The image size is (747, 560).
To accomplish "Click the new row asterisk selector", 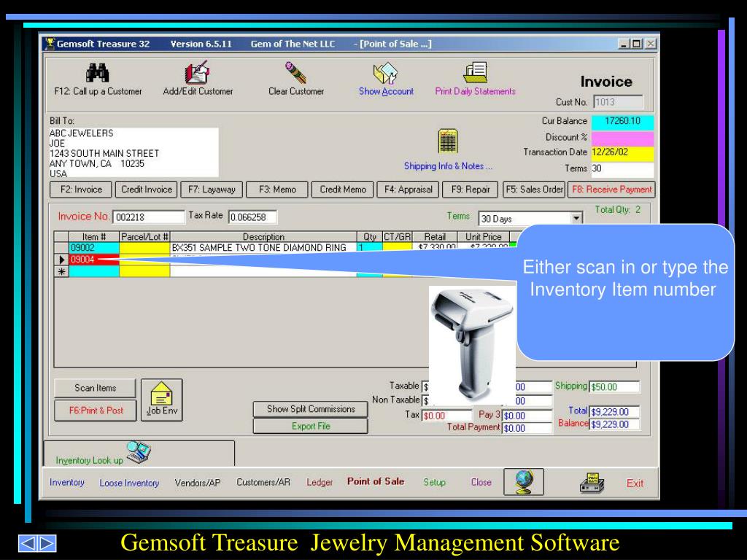I will point(61,272).
